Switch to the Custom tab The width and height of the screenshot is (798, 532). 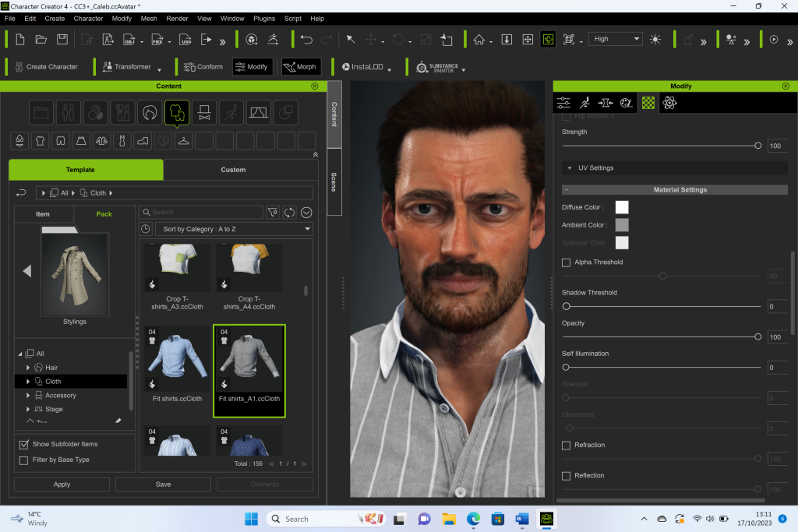click(233, 170)
